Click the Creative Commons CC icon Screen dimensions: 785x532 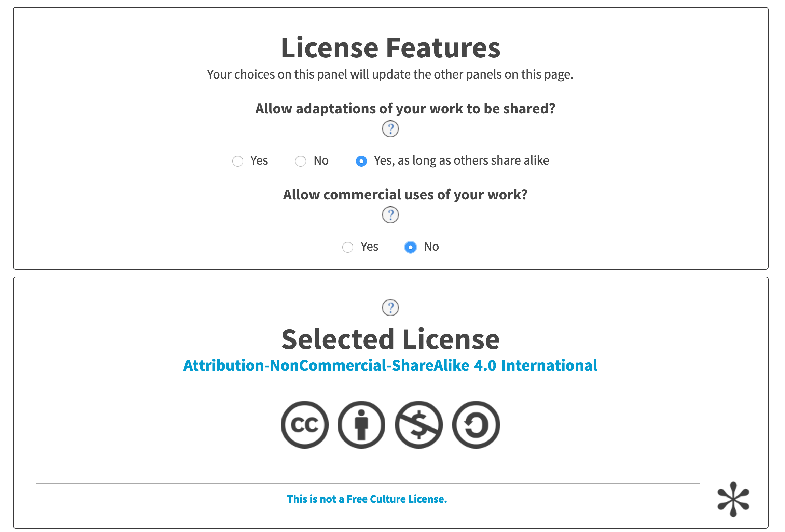304,425
